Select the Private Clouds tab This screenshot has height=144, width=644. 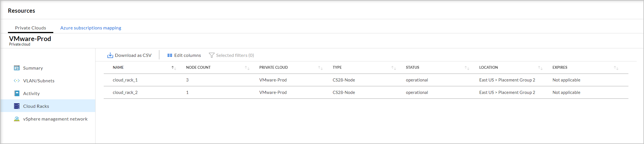pos(31,28)
